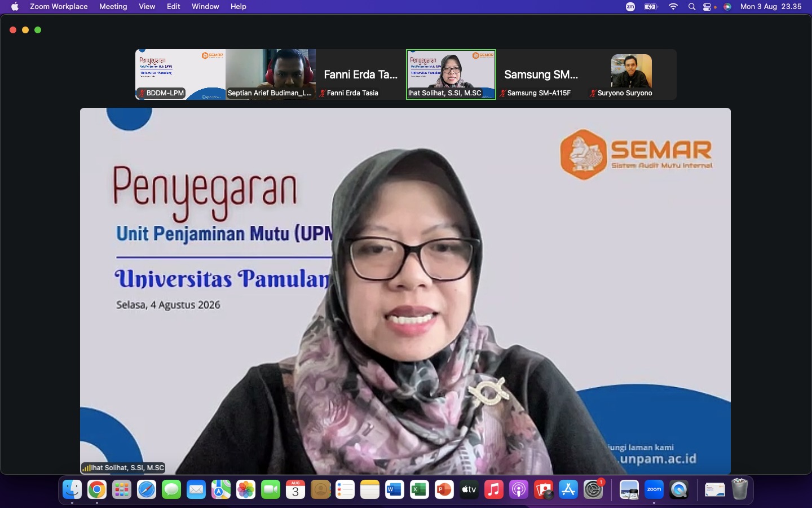Image resolution: width=812 pixels, height=508 pixels.
Task: Launch Microsoft Excel from the dock
Action: tap(420, 490)
